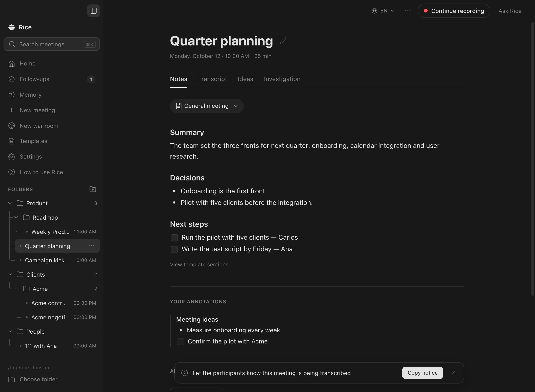Check 'Run the pilot with five clients' step
535x392 pixels.
tap(174, 237)
